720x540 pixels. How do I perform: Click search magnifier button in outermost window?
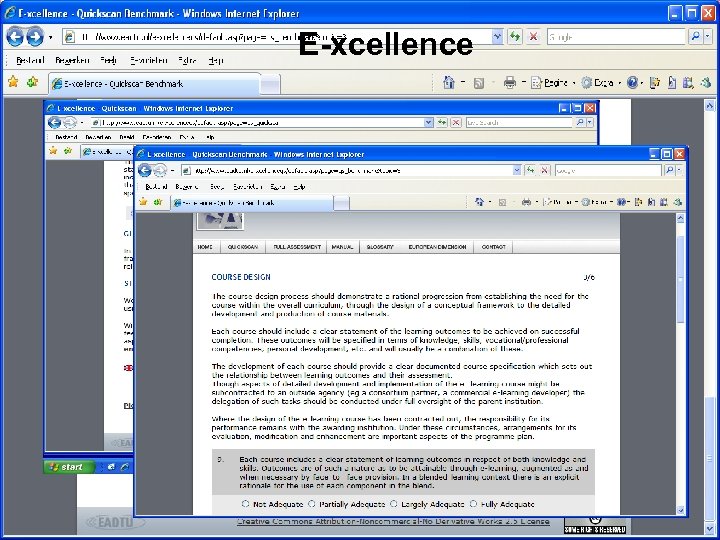click(695, 37)
